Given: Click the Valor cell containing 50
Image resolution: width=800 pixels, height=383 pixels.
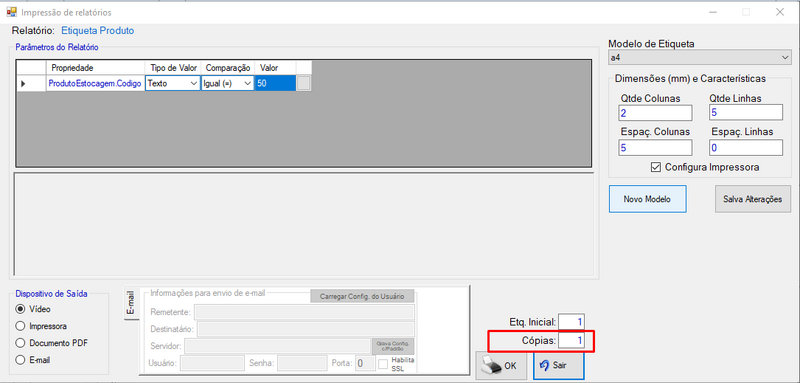Looking at the screenshot, I should (x=275, y=84).
